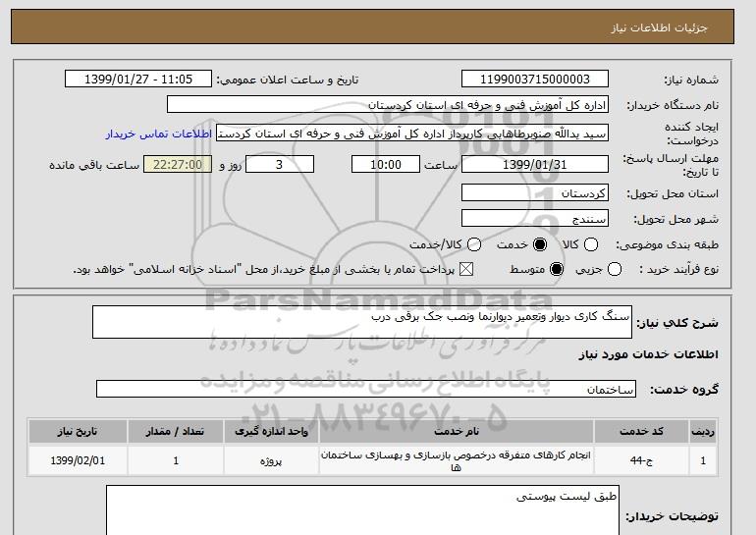Click the تاریخ و ساعت اعلان عمومی label
Viewport: 756px width, 535px height.
pos(288,80)
